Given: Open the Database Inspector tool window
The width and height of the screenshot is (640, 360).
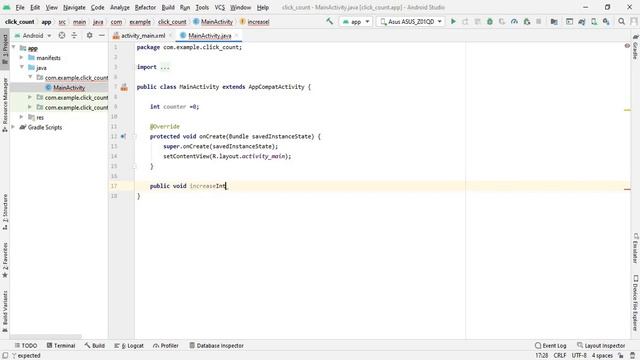Looking at the screenshot, I should click(x=216, y=346).
